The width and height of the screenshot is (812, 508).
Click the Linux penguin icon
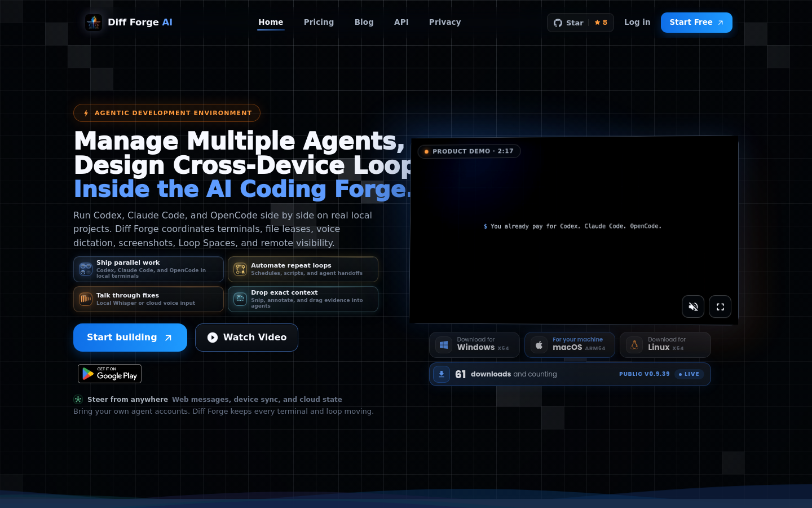click(634, 345)
